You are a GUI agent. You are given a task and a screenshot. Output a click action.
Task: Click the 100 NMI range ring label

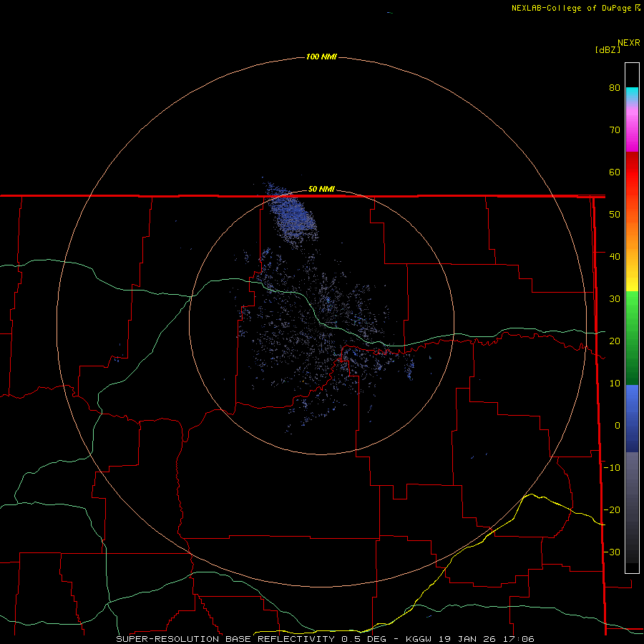pyautogui.click(x=321, y=57)
